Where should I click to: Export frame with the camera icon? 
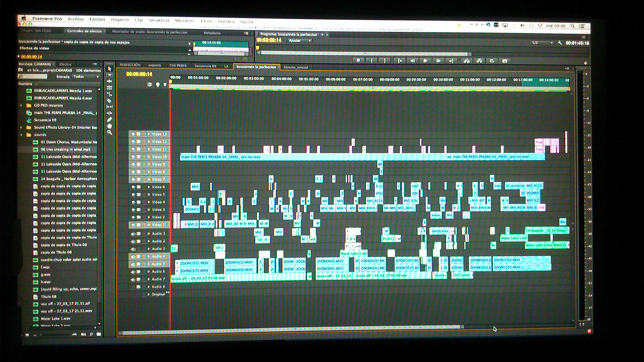click(505, 61)
